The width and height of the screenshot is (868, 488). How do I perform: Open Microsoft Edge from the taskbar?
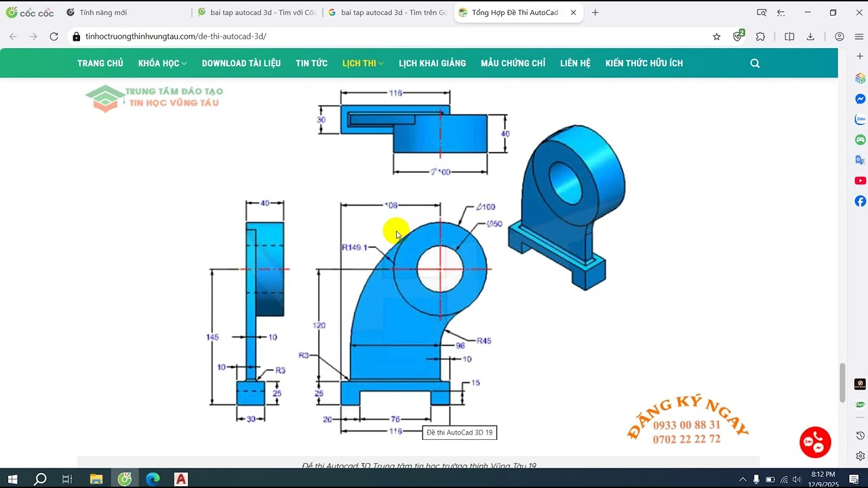[153, 479]
